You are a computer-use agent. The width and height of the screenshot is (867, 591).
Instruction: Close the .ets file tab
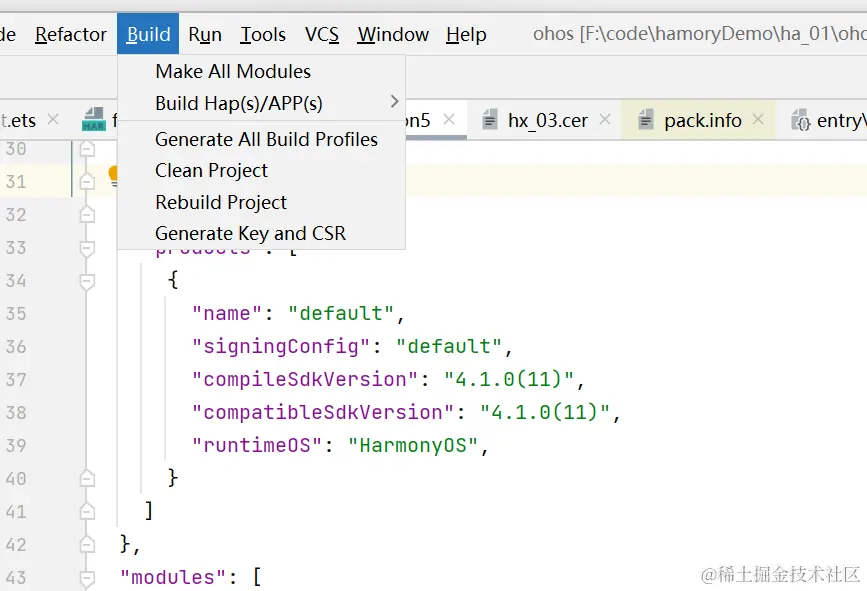(53, 119)
